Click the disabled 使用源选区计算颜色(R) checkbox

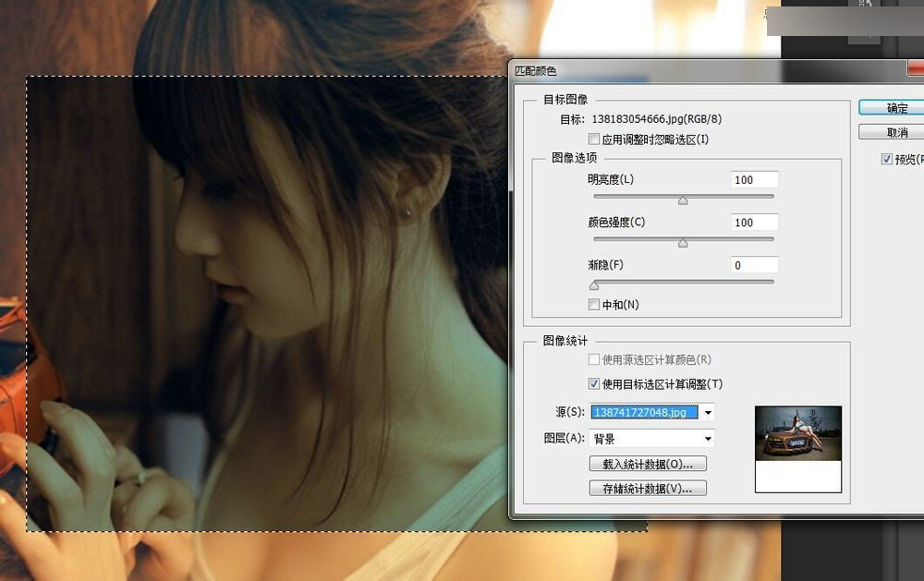pyautogui.click(x=594, y=358)
